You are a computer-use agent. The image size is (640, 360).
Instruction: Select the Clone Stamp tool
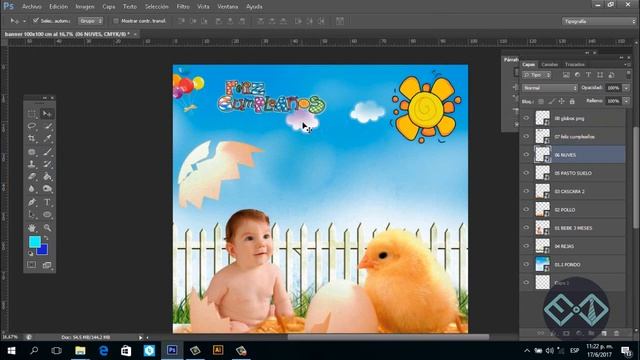(32, 164)
